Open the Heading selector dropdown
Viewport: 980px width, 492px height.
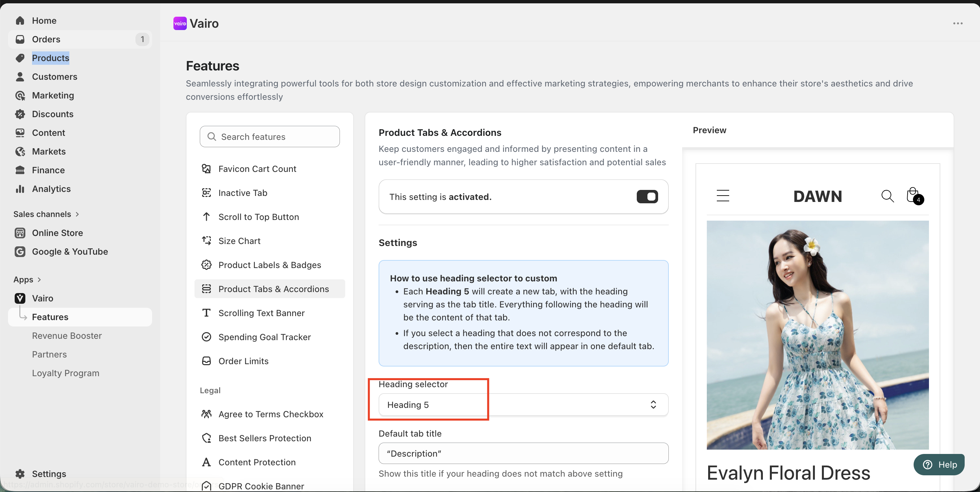point(523,405)
